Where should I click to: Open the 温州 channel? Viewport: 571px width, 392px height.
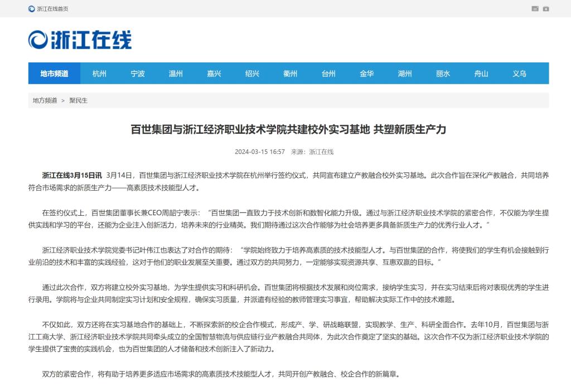pyautogui.click(x=176, y=74)
